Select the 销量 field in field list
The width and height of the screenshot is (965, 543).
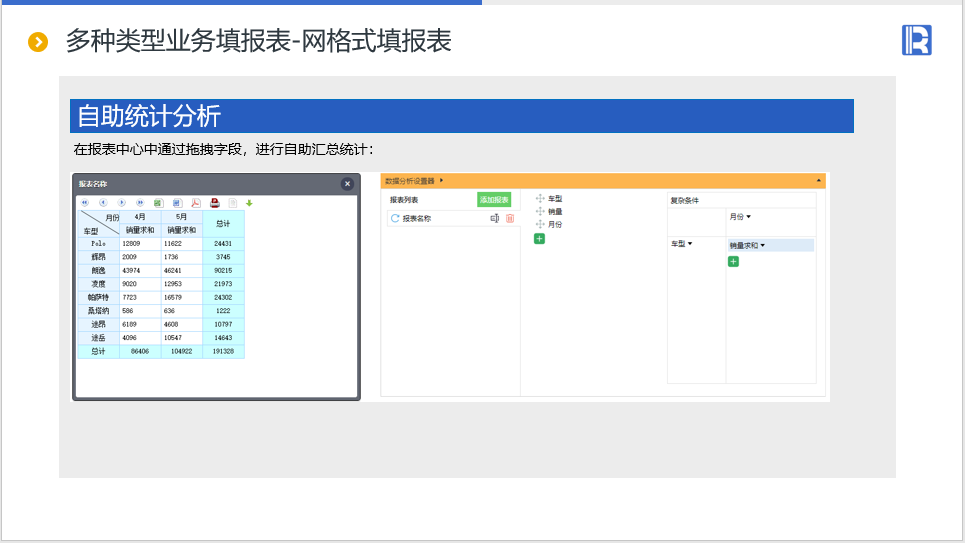click(x=555, y=211)
